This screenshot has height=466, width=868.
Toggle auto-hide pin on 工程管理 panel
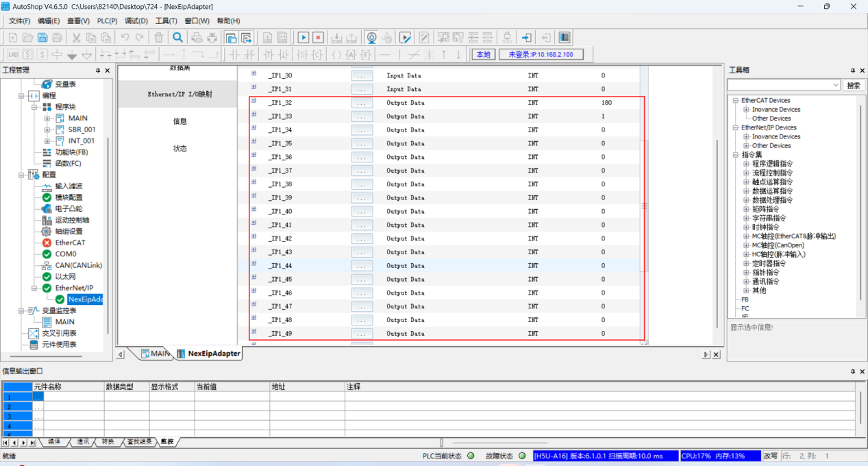pos(98,71)
